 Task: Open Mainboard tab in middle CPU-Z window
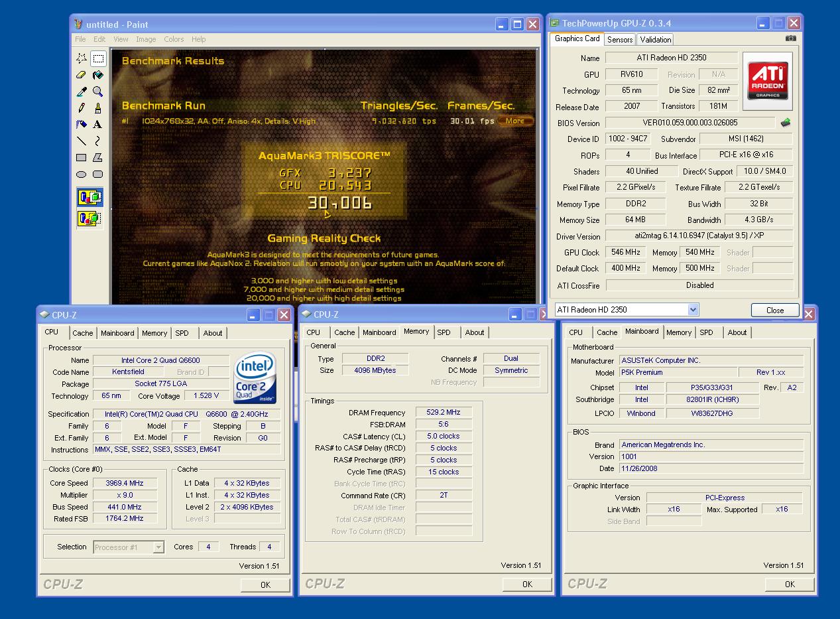[x=379, y=332]
